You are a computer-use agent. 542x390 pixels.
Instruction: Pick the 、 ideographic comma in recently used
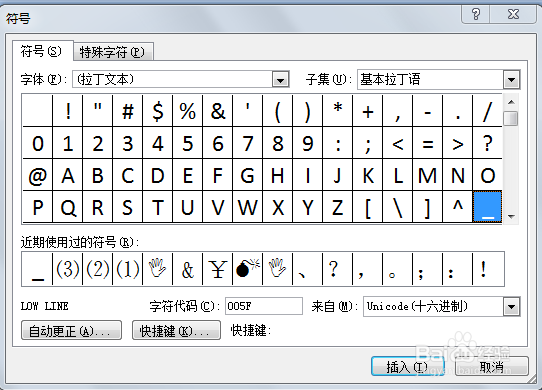308,269
